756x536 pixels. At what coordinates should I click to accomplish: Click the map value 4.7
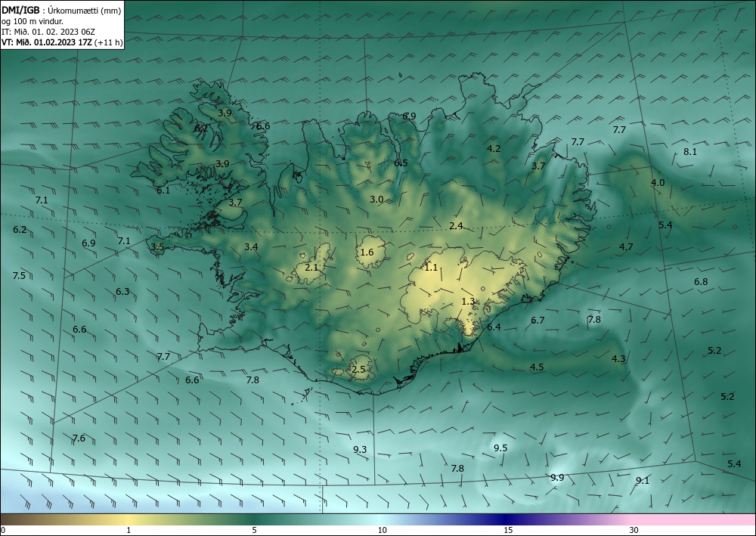click(x=626, y=246)
